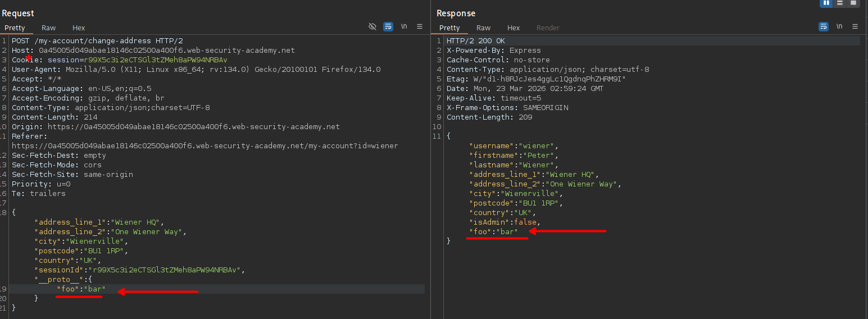The width and height of the screenshot is (868, 319).
Task: Open Response panel hamburger options menu
Action: [855, 26]
